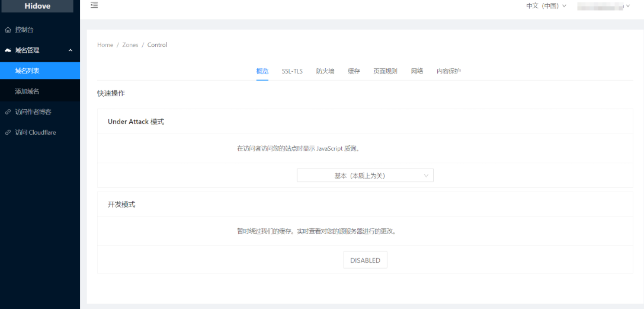Select the 网络 tab
The width and height of the screenshot is (644, 309).
417,71
